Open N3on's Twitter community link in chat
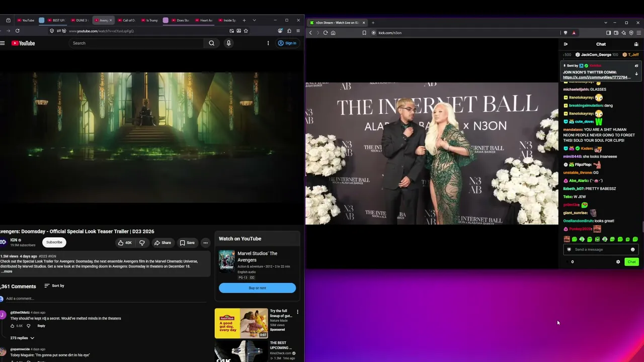 click(x=596, y=77)
